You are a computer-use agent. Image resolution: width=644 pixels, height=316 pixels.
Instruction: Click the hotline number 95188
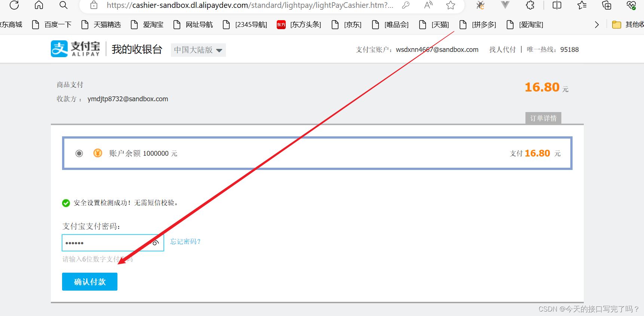click(570, 50)
